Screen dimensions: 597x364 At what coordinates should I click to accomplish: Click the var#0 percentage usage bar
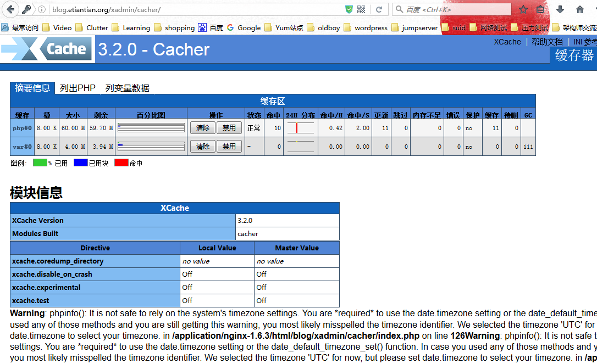pyautogui.click(x=151, y=147)
